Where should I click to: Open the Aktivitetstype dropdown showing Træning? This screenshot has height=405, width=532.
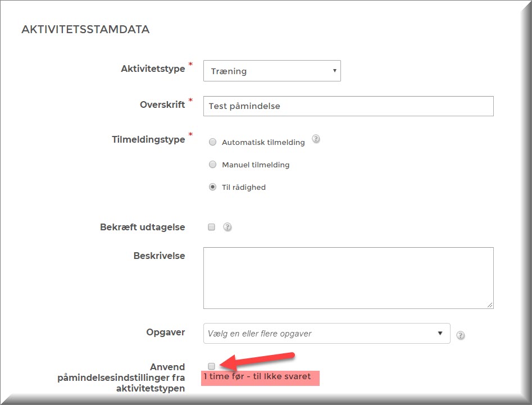click(272, 71)
